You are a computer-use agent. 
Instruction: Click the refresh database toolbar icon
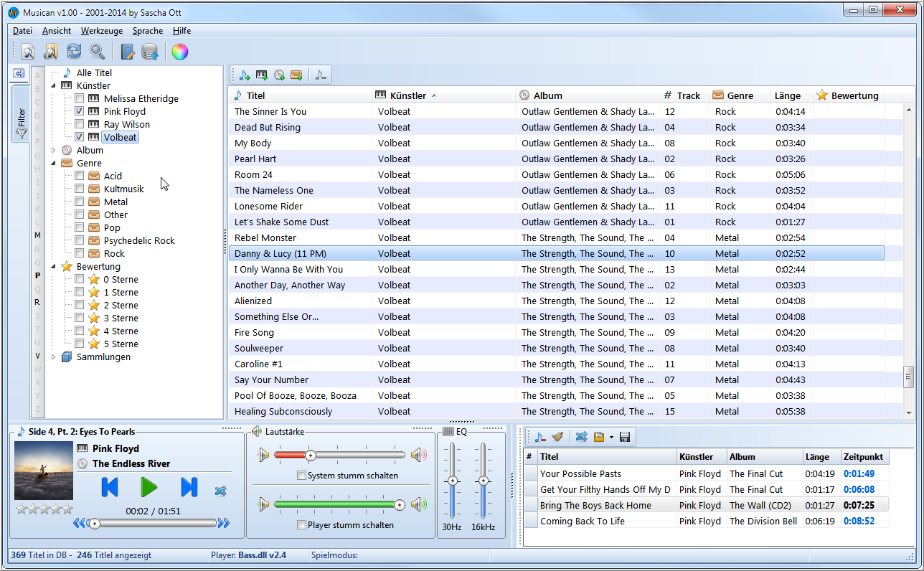point(74,52)
